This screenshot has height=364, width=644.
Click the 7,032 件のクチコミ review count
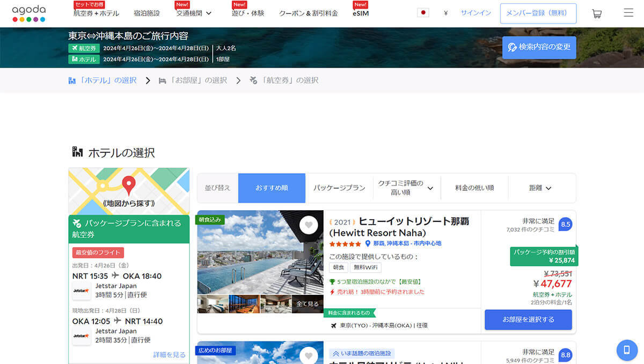(x=530, y=229)
